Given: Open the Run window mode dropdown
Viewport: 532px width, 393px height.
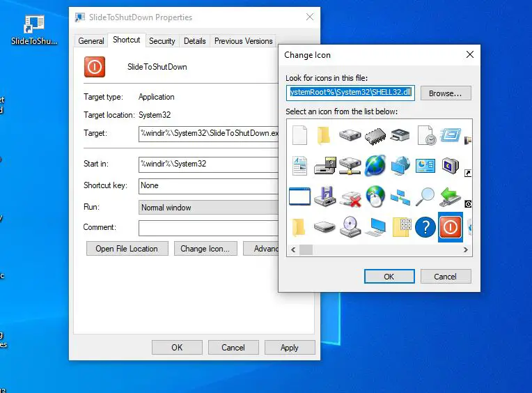Looking at the screenshot, I should (x=209, y=208).
